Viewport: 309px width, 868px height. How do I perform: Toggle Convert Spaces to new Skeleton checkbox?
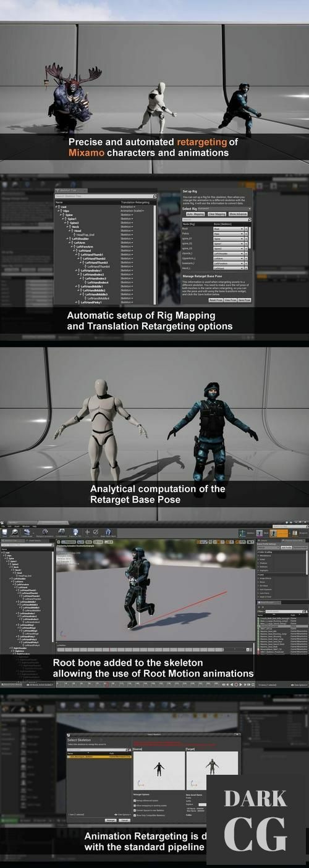coord(135,810)
